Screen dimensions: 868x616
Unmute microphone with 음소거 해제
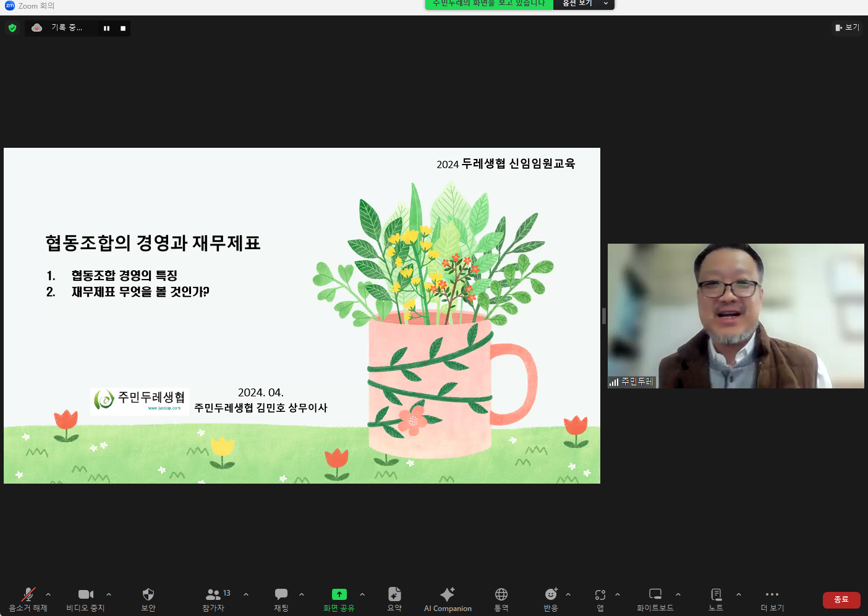coord(28,599)
